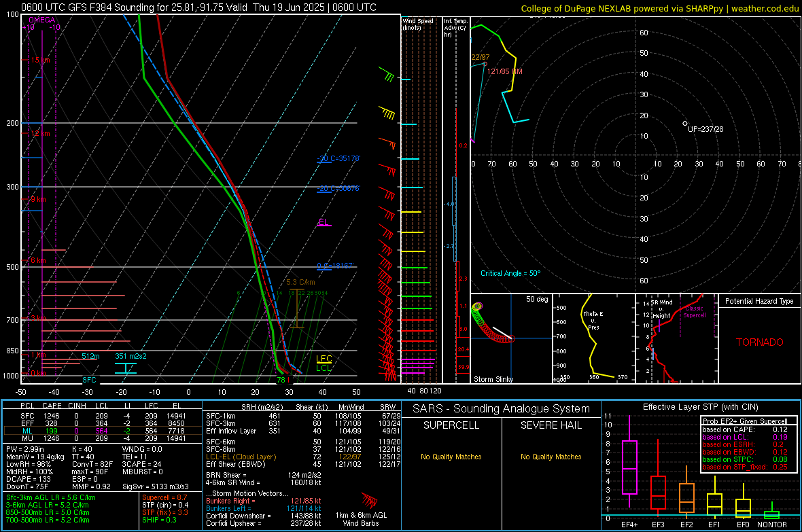The height and width of the screenshot is (532, 802).
Task: Select the based on STP_fixed: 0.25 line
Action: 745,467
